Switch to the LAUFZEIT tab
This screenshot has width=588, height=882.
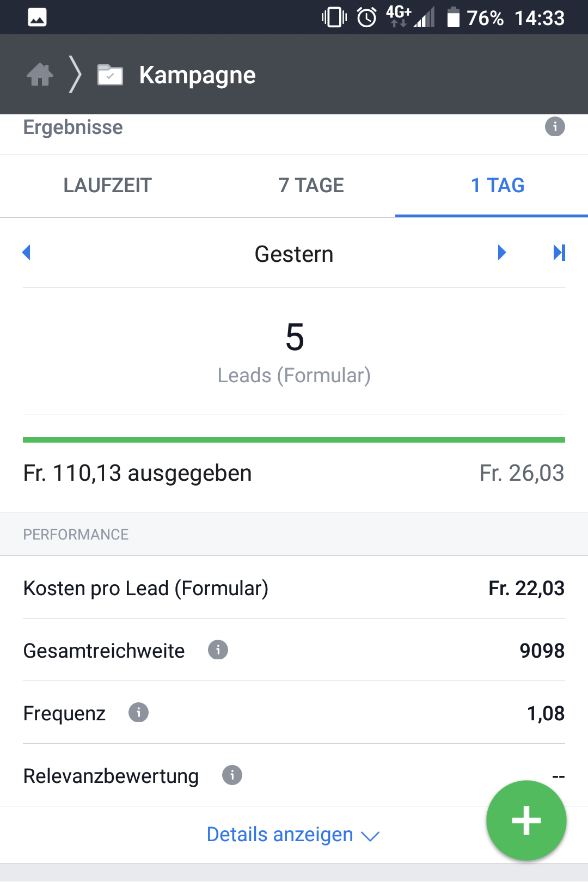[x=107, y=186]
